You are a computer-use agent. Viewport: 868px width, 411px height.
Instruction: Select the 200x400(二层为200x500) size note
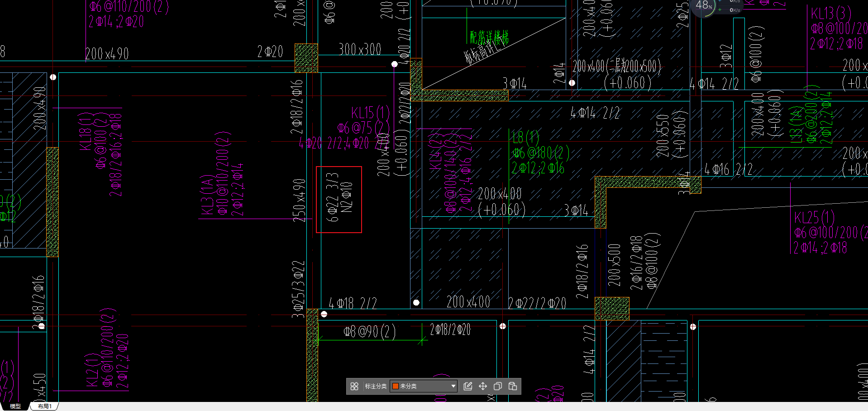616,67
